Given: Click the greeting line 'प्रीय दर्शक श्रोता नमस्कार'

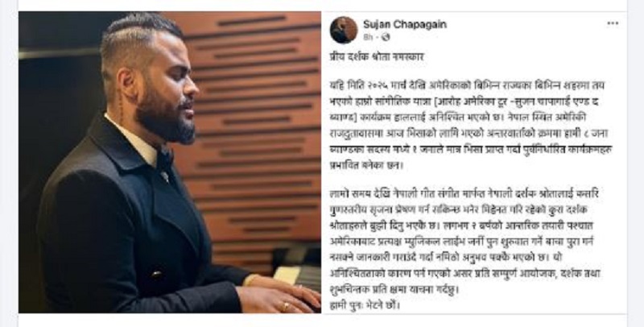Looking at the screenshot, I should tap(376, 56).
